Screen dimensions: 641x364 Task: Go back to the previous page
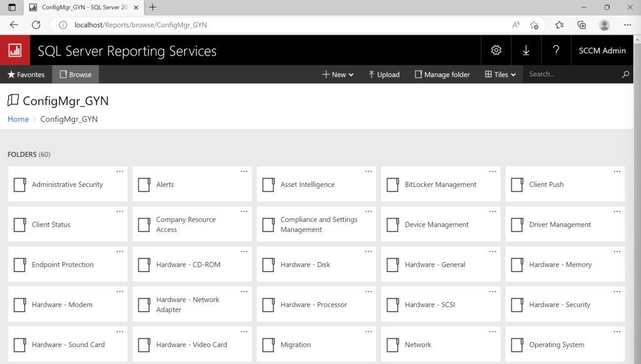14,25
